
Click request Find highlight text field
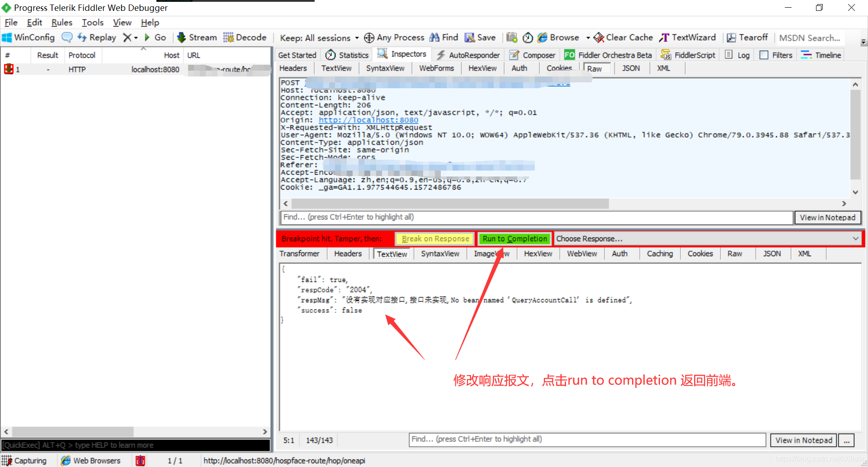pyautogui.click(x=537, y=217)
